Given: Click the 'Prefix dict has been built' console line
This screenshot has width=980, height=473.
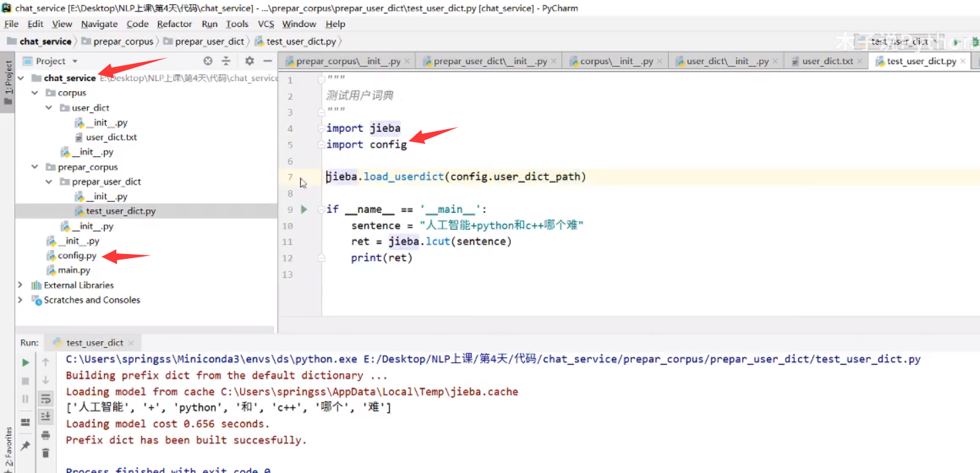Looking at the screenshot, I should click(186, 441).
